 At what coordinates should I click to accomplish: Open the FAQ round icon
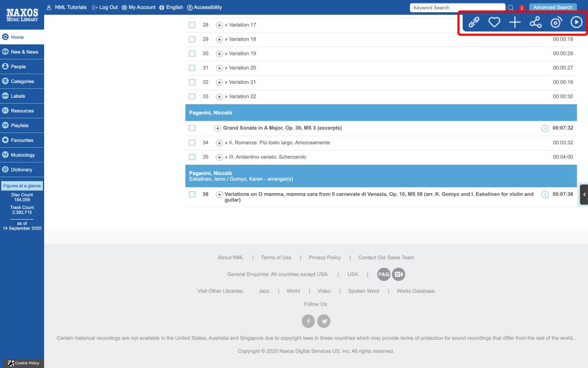383,274
